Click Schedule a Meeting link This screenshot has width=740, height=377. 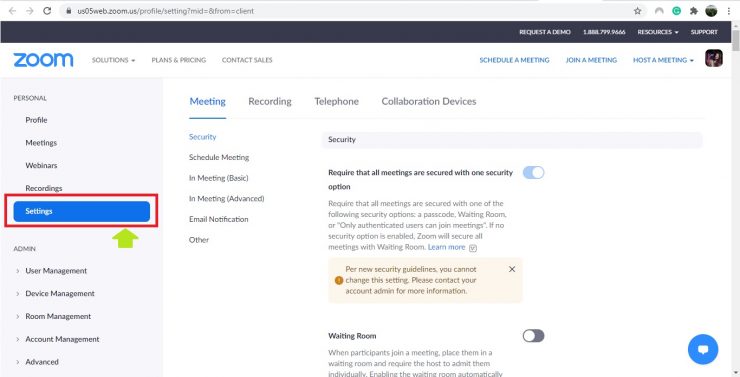[x=514, y=60]
